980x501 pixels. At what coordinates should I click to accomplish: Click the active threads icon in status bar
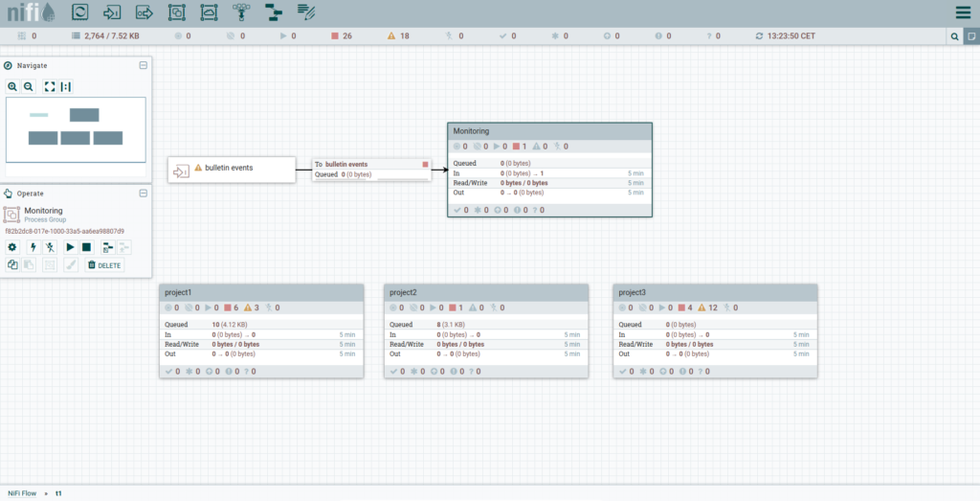click(x=22, y=36)
